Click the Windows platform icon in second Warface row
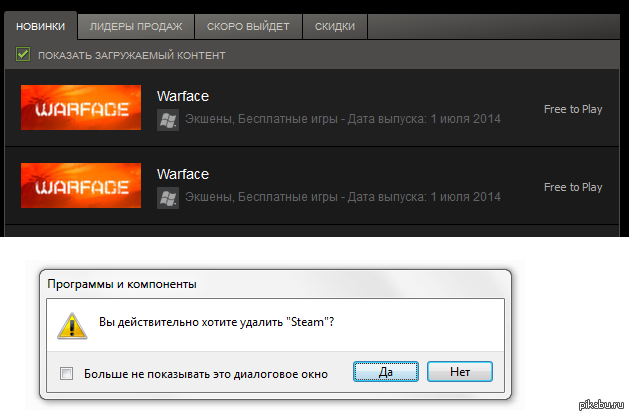The height and width of the screenshot is (416, 629). pos(168,198)
